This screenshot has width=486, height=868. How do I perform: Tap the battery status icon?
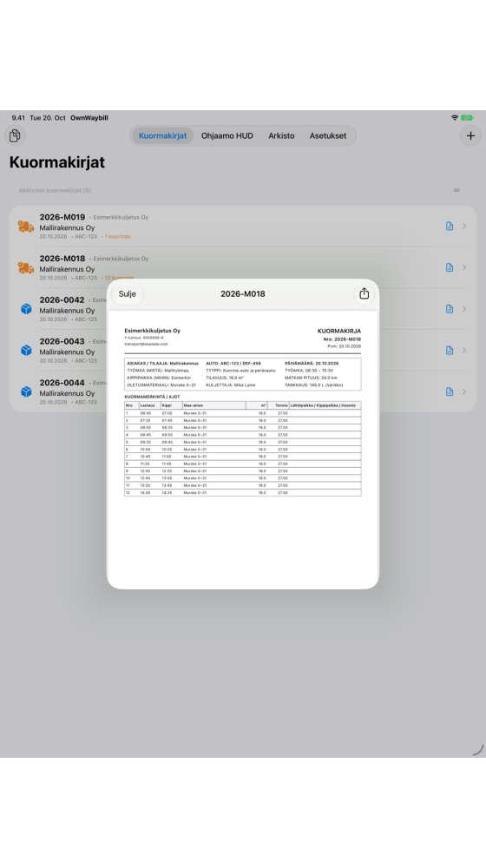468,118
